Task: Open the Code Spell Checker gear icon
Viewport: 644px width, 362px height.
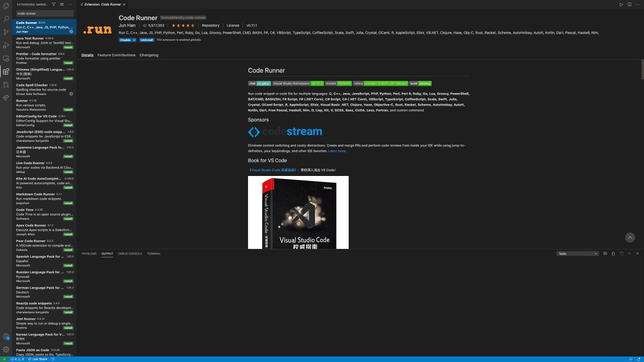Action: pos(71,94)
